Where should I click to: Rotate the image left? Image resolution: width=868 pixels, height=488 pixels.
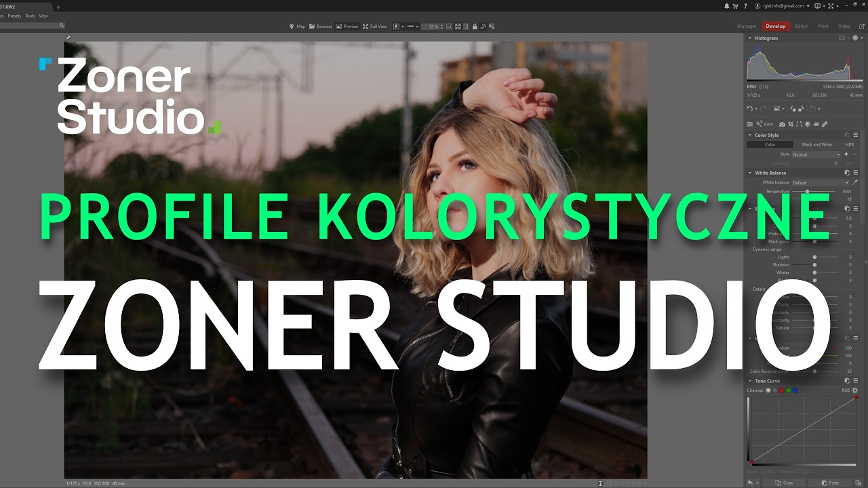pyautogui.click(x=793, y=108)
